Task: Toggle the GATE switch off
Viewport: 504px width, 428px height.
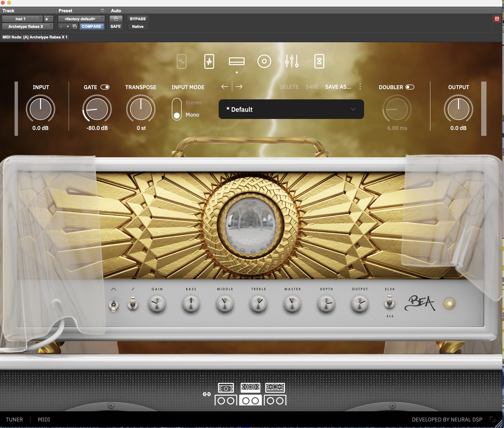Action: (x=105, y=87)
